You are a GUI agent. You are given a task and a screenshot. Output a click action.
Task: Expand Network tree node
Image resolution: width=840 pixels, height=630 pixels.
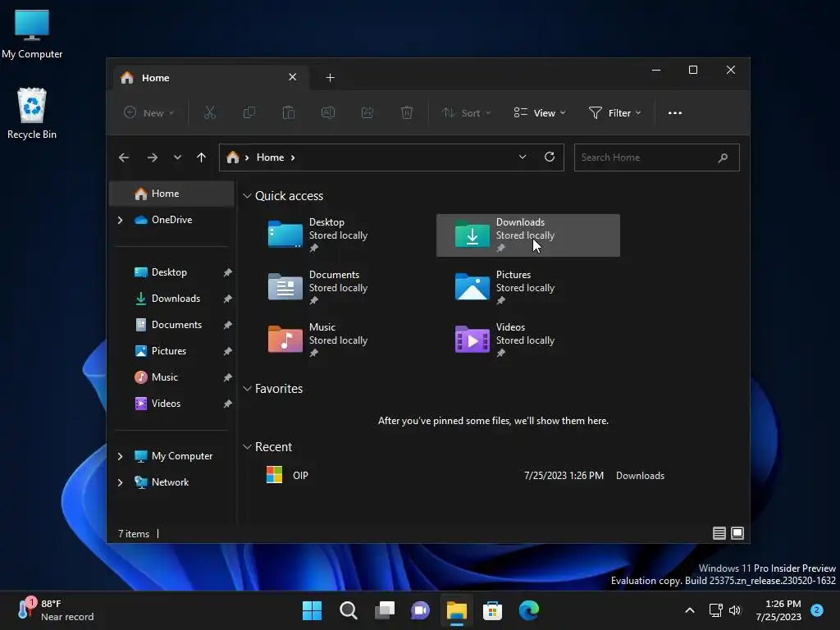tap(120, 482)
